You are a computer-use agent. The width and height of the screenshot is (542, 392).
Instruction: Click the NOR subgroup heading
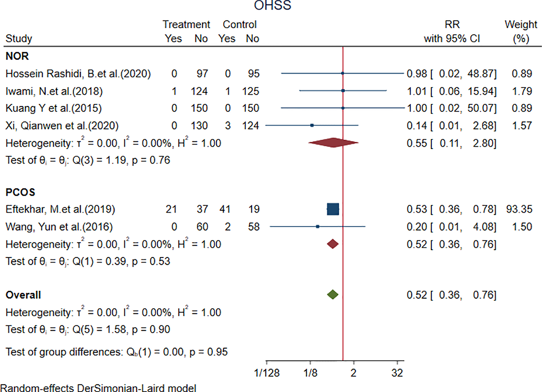pos(17,56)
